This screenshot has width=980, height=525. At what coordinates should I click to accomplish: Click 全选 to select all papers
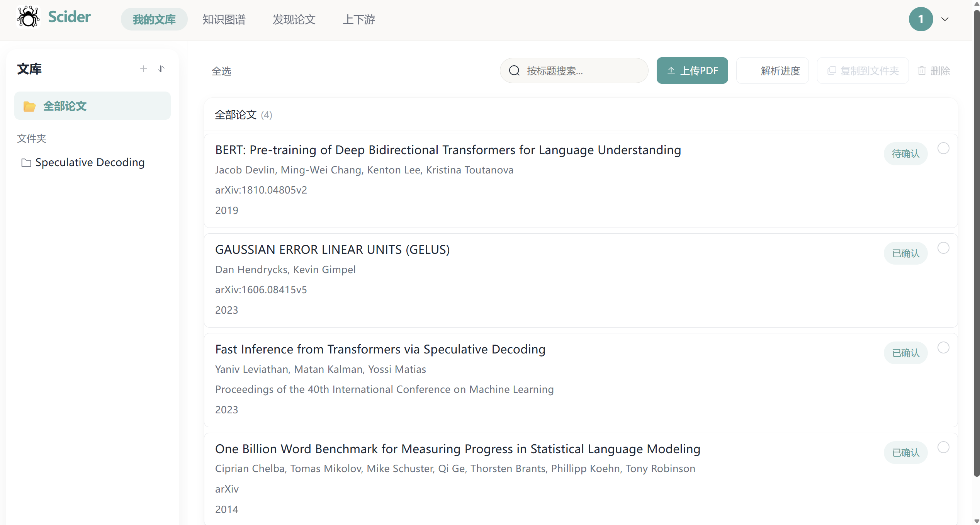221,71
